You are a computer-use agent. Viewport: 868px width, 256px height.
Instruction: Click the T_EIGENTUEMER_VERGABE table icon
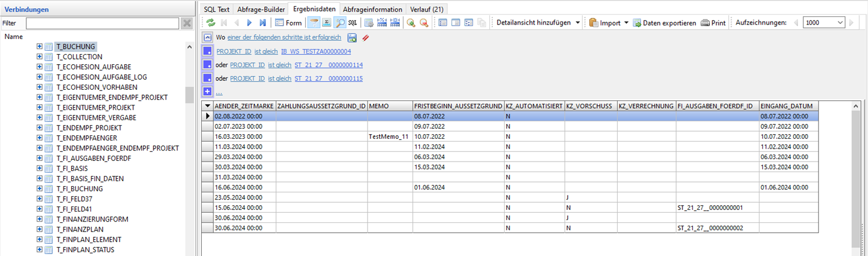pos(49,117)
